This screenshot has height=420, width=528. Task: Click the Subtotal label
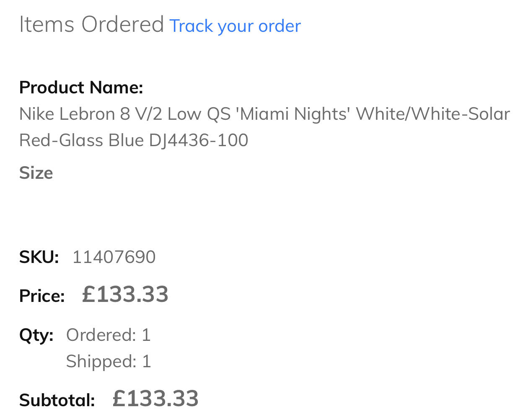pyautogui.click(x=57, y=400)
